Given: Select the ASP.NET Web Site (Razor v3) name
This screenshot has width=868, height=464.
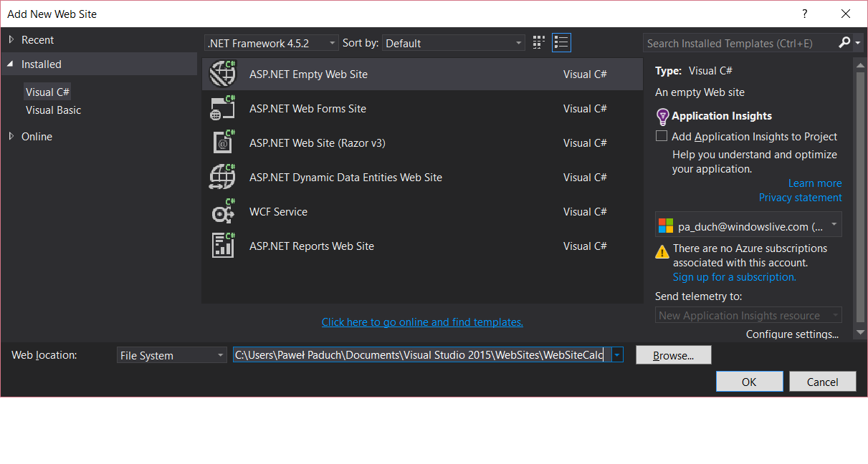Looking at the screenshot, I should 318,143.
